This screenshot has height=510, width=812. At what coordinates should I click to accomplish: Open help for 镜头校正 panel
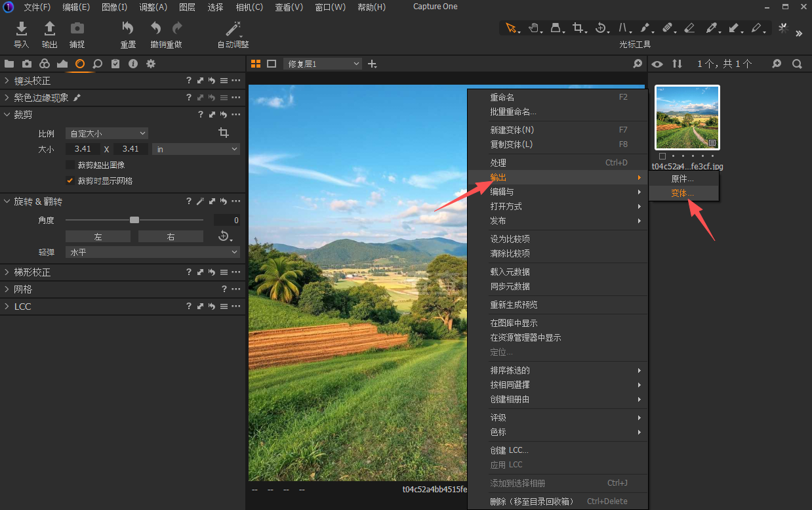[x=189, y=81]
